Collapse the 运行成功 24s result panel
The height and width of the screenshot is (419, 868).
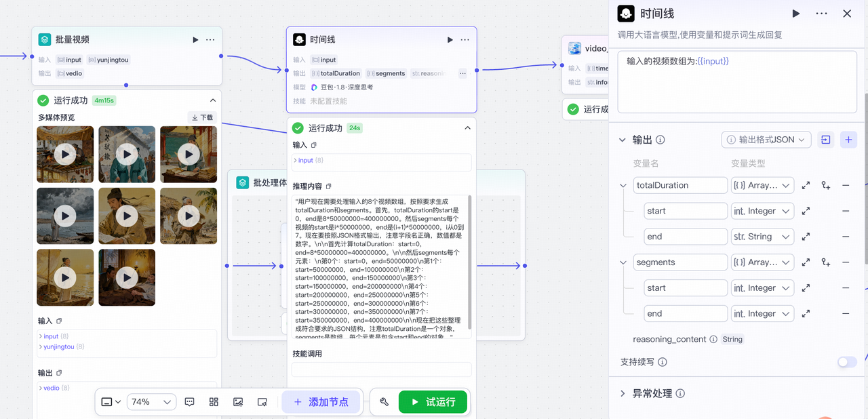467,127
